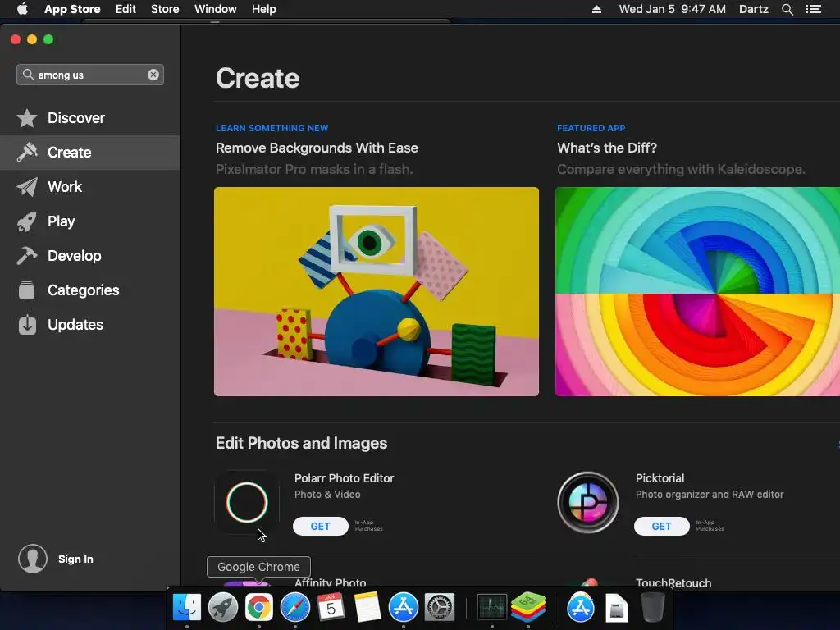Get the Picktorial app
Screen dimensions: 840x630
pos(662,526)
